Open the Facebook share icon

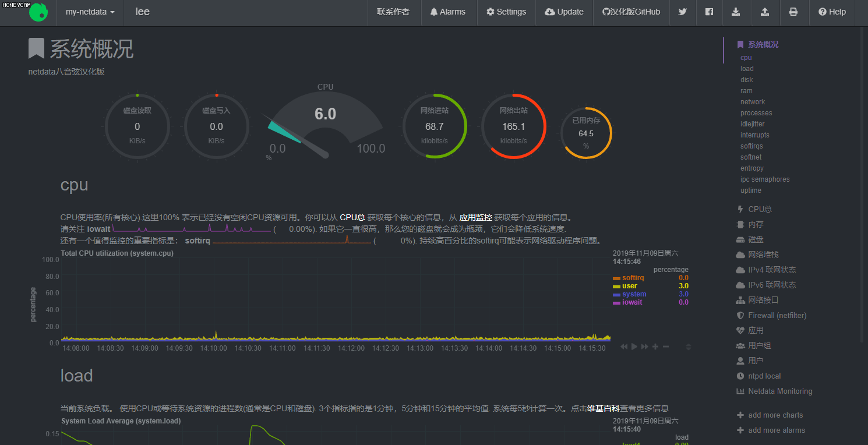[709, 12]
